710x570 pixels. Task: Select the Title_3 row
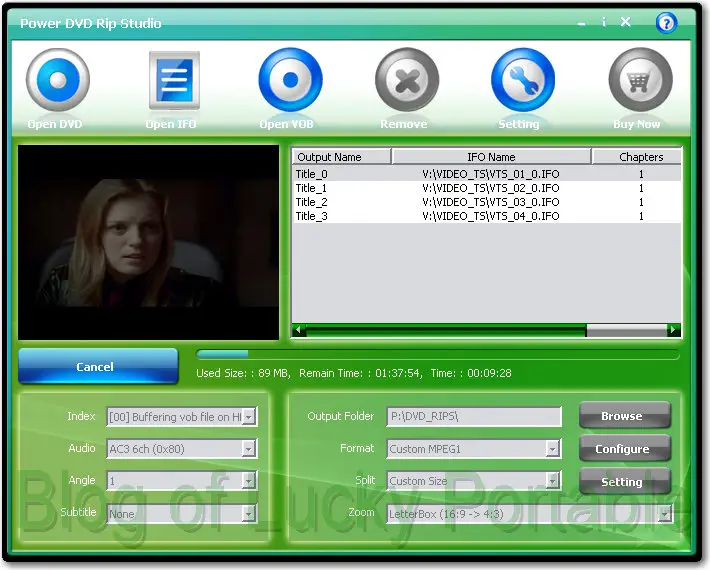point(486,216)
